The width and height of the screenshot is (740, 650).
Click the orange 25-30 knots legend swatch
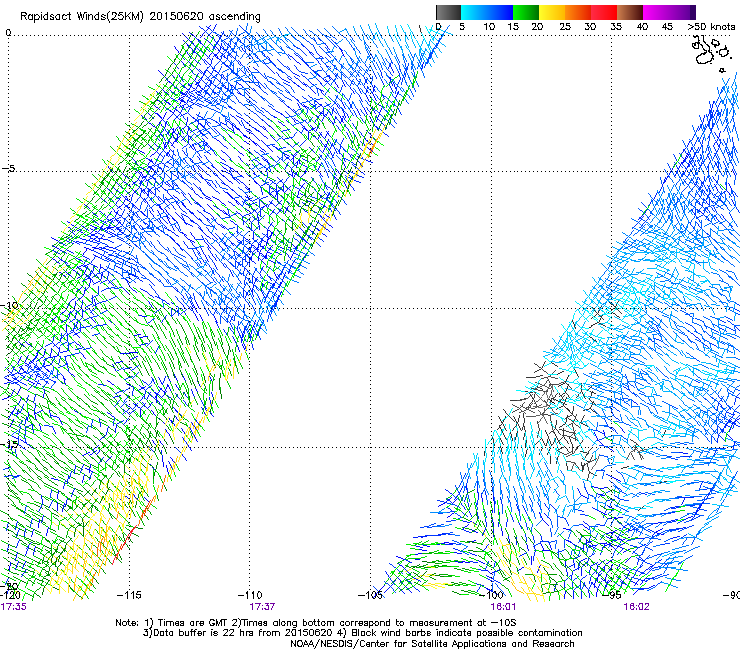tap(578, 12)
